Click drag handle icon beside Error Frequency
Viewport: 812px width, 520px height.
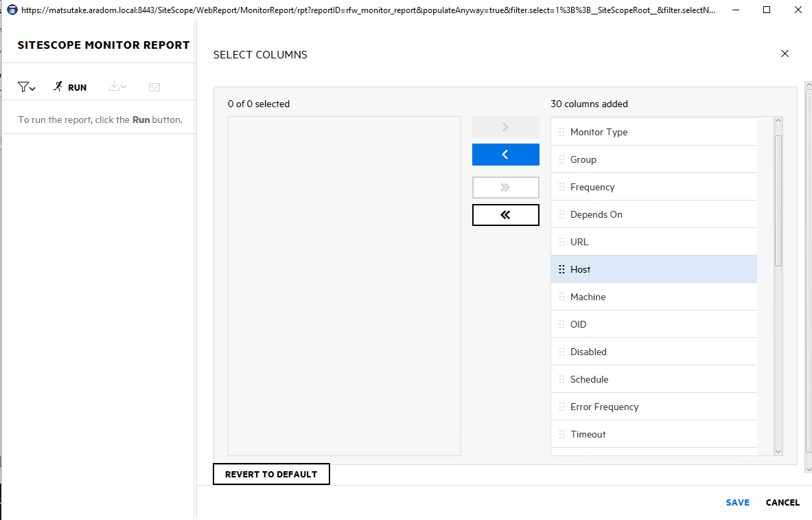[561, 407]
